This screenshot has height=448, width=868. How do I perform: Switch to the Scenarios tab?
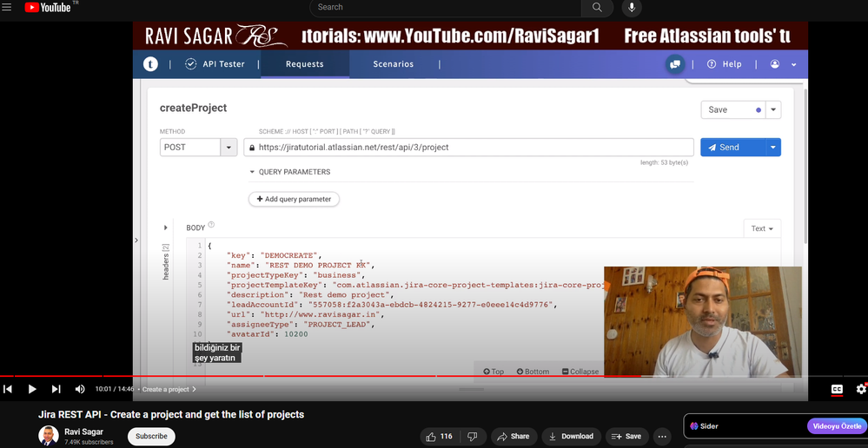coord(393,64)
